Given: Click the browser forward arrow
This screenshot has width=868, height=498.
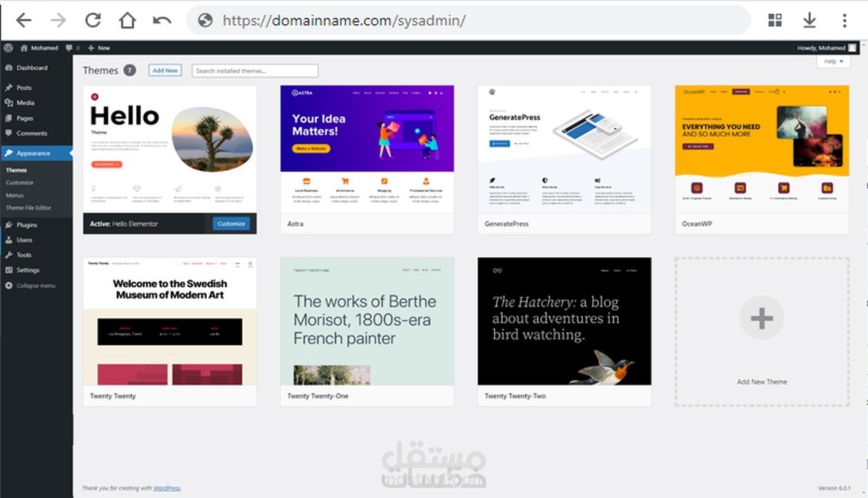Looking at the screenshot, I should coord(58,20).
